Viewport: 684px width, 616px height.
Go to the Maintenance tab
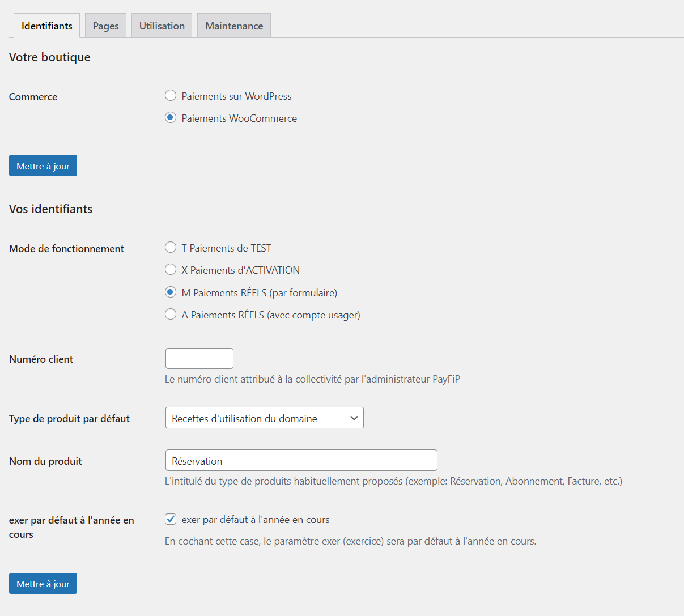[x=233, y=26]
